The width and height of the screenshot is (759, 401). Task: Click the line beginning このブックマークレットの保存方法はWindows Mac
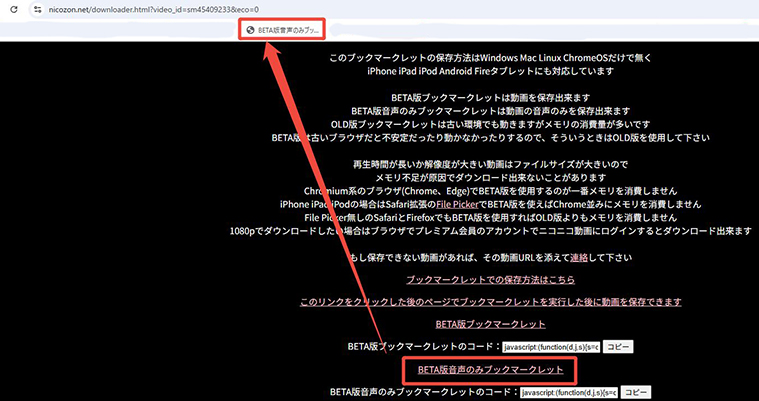[x=490, y=58]
